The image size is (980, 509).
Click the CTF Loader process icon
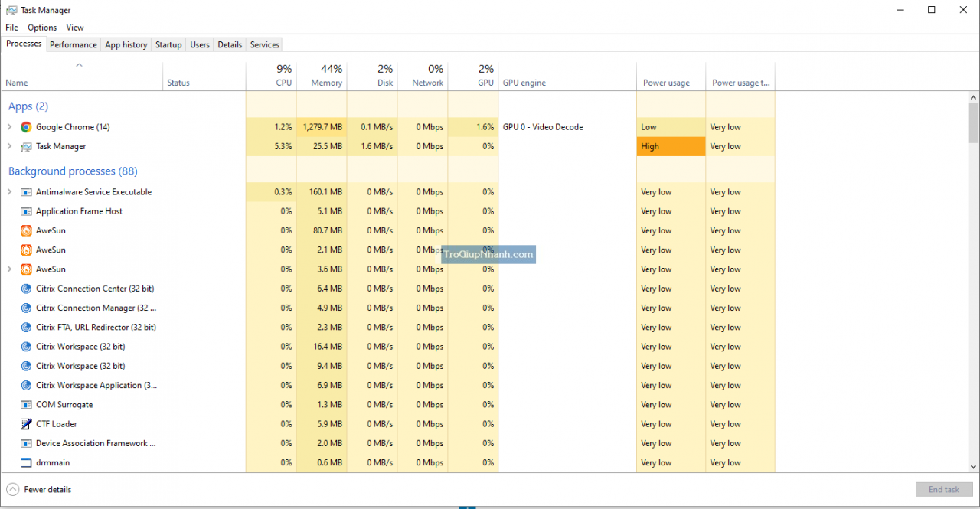(x=25, y=423)
